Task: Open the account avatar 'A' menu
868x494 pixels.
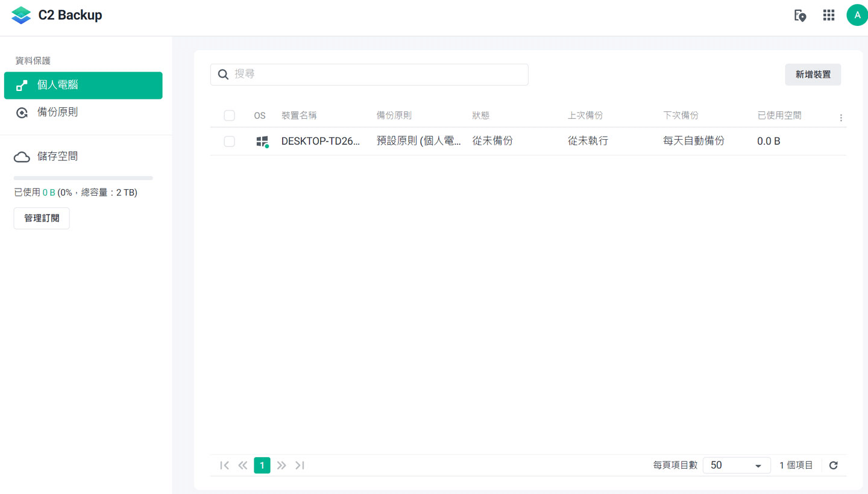Action: coord(857,15)
